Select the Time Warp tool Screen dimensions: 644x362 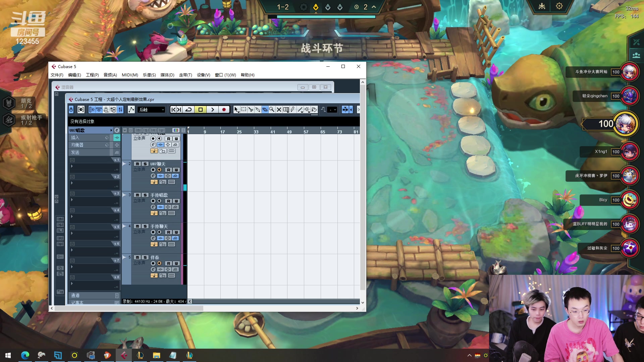[286, 110]
